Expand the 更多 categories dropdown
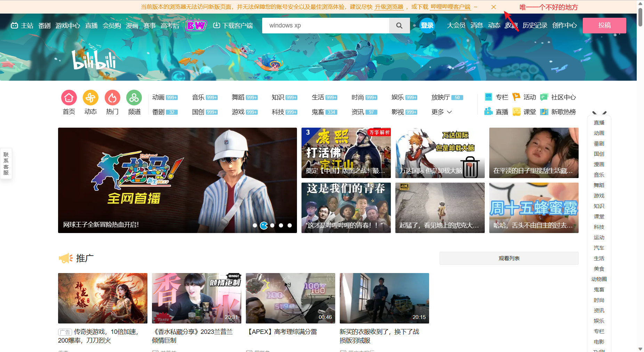The width and height of the screenshot is (644, 352). coord(442,112)
